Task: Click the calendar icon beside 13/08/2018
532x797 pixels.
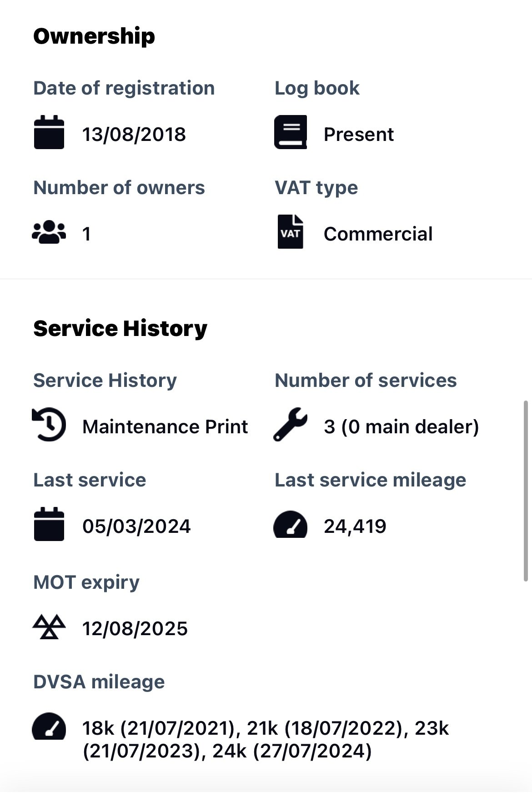Action: coord(49,132)
